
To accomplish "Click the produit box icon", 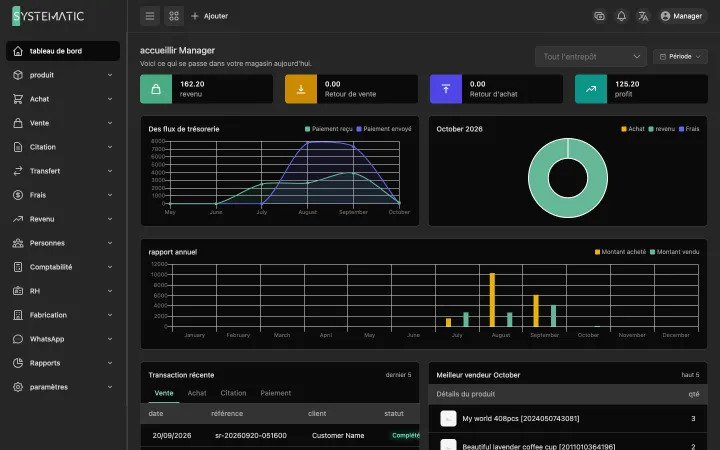I will click(18, 75).
